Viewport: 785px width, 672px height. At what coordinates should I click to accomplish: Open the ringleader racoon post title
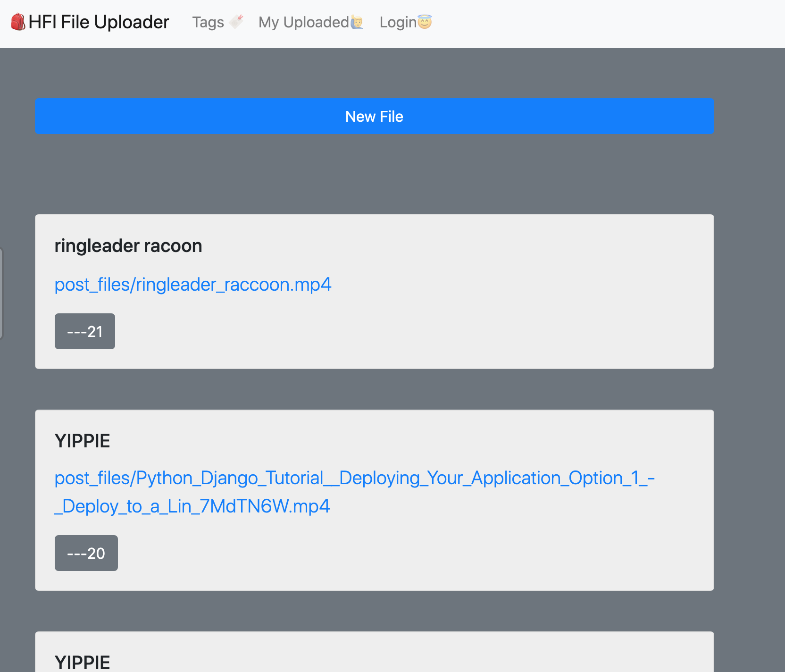[128, 246]
